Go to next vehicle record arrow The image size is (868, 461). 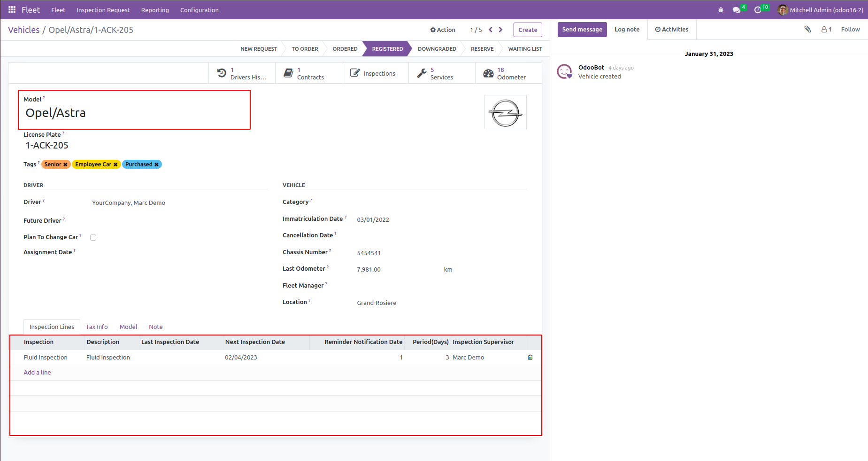(501, 30)
